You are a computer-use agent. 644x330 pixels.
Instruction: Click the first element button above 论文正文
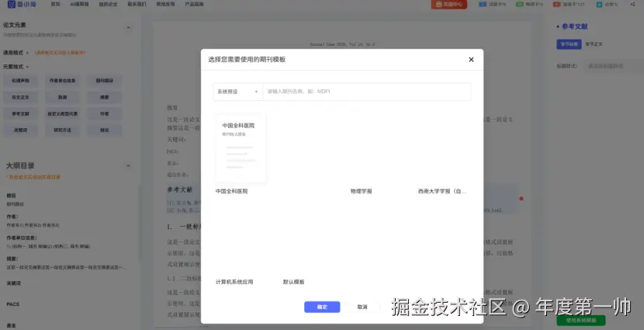click(20, 81)
